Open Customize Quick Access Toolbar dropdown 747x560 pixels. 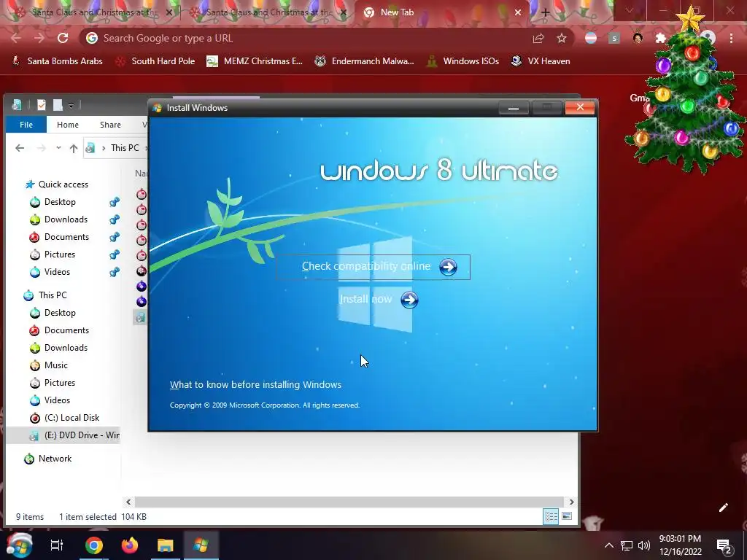(x=71, y=105)
